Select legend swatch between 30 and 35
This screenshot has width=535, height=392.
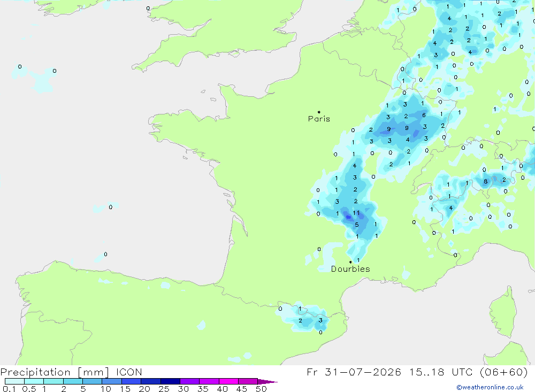click(x=190, y=381)
